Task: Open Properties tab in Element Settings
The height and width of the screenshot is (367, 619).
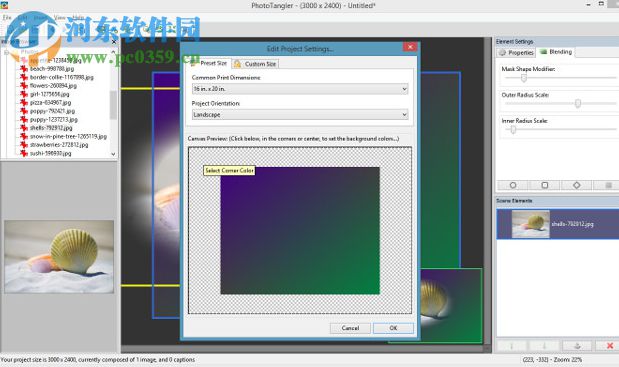Action: 516,52
